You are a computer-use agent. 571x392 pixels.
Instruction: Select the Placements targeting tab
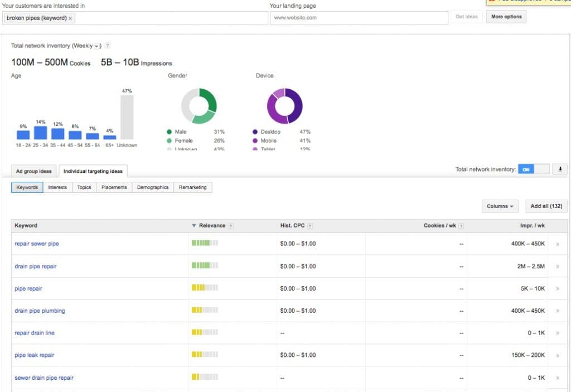[114, 187]
